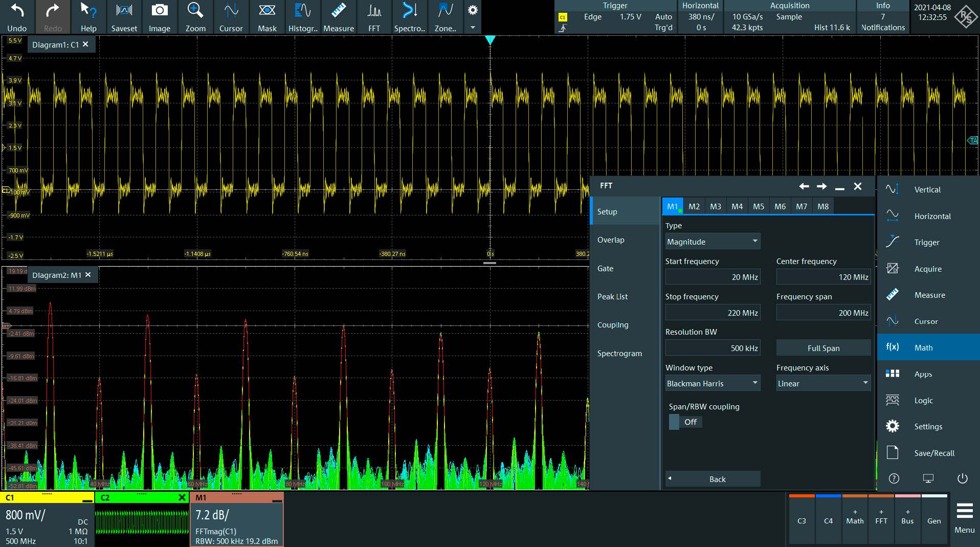Click the Back button in the FFT dialog

[712, 479]
